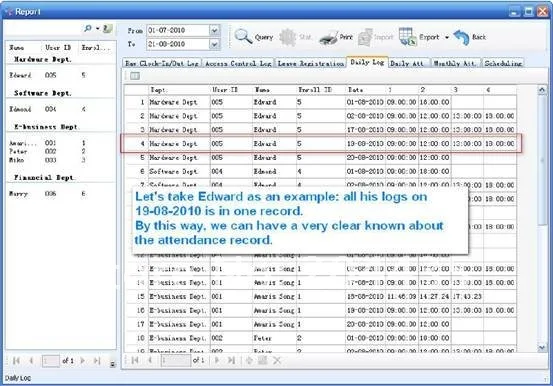553x386 pixels.
Task: Go back using the blue arrow
Action: click(461, 37)
